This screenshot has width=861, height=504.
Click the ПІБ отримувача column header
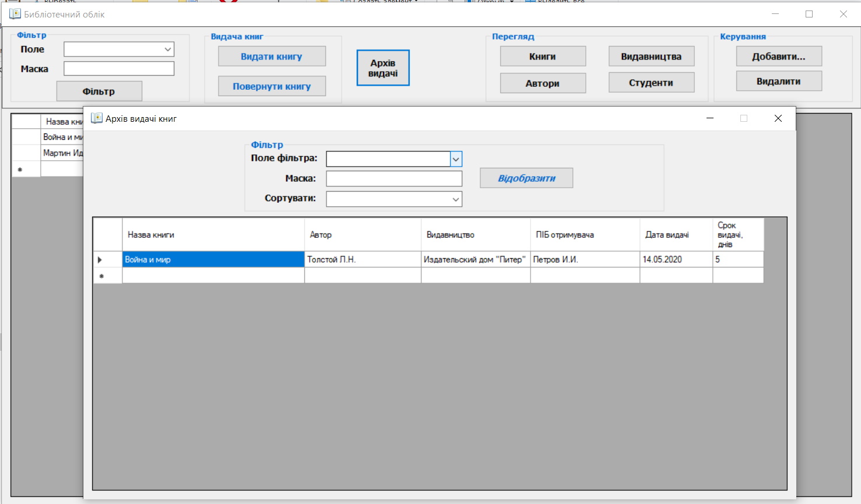[x=585, y=235]
